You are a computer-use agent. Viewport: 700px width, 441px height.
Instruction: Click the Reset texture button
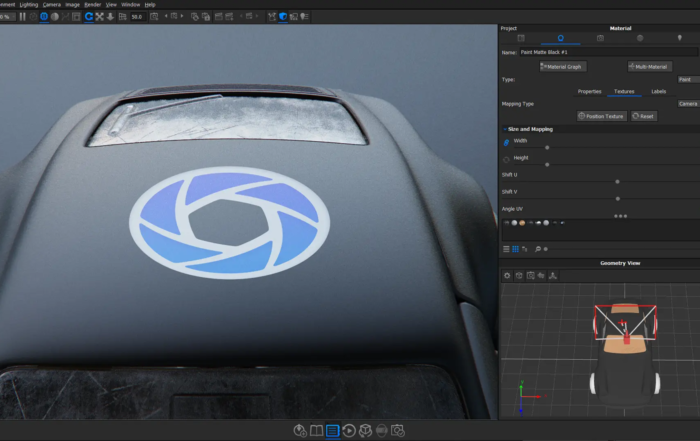coord(644,116)
